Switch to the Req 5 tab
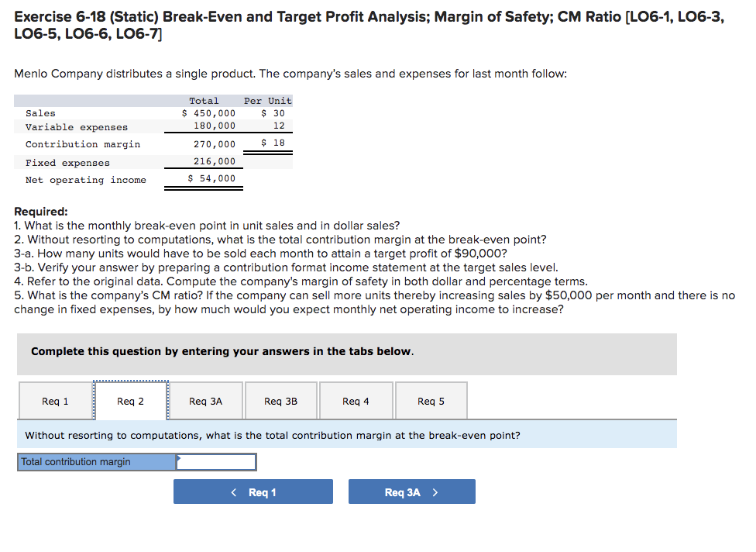The width and height of the screenshot is (756, 552). point(431,401)
